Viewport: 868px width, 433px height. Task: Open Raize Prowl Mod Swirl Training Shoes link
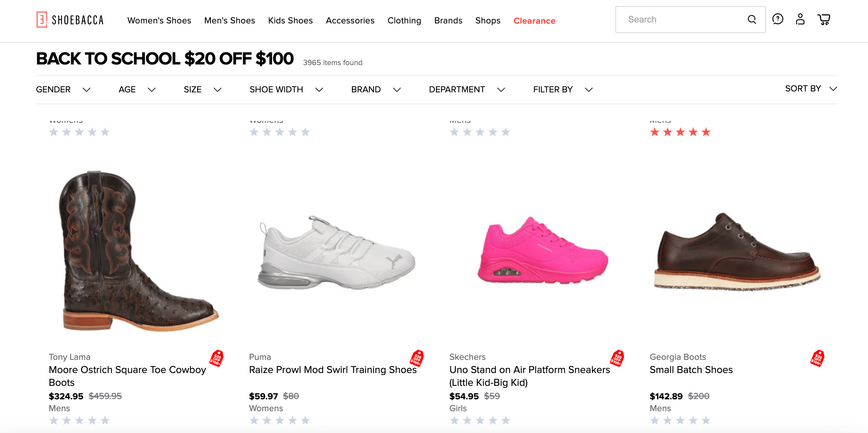(333, 369)
